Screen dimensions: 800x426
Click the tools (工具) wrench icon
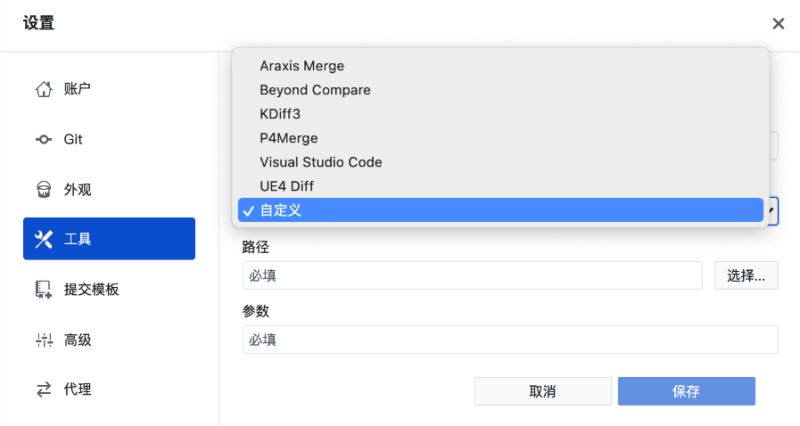43,239
